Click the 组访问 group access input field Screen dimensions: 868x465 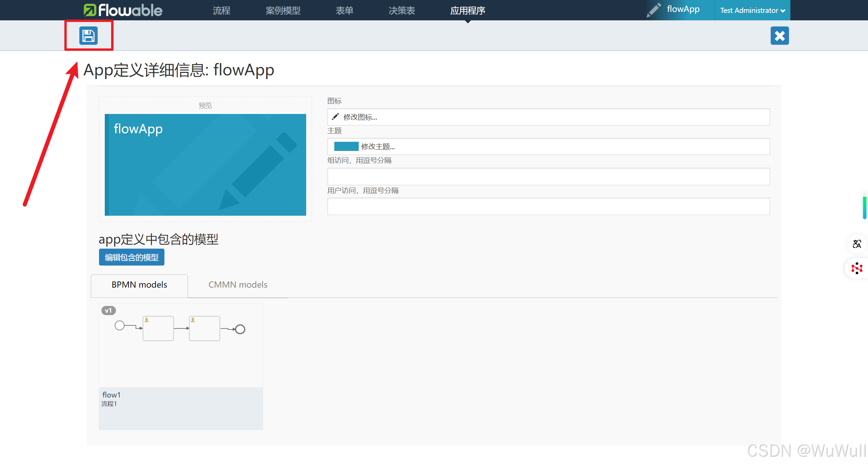coord(548,176)
